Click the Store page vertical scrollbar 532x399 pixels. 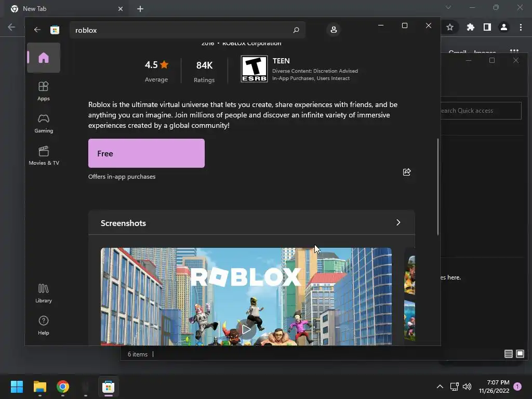click(437, 187)
